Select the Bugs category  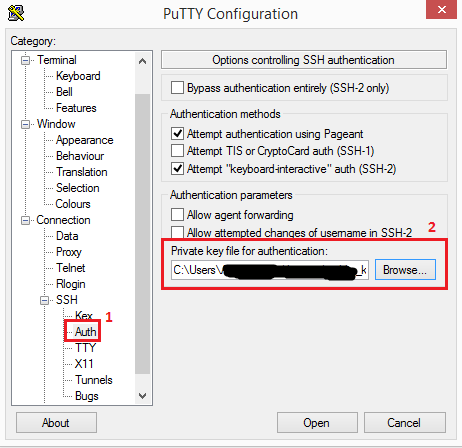(x=87, y=396)
